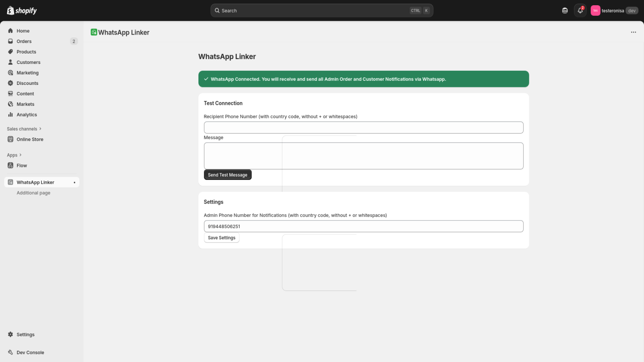Viewport: 644px width, 362px height.
Task: Open the three-dot page actions menu
Action: tap(633, 32)
